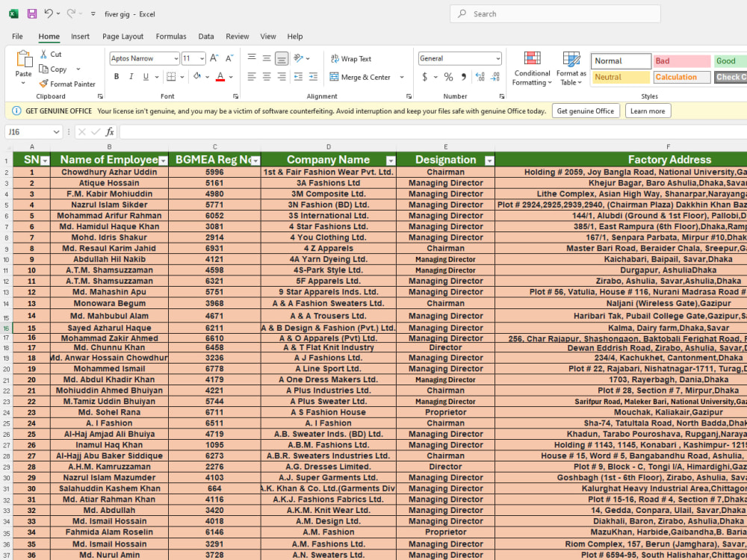Apply comma style format
The image size is (747, 560).
(x=464, y=77)
